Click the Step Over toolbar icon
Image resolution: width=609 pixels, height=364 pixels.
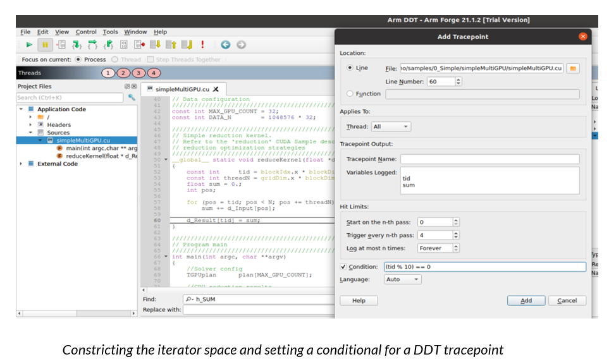pyautogui.click(x=92, y=45)
